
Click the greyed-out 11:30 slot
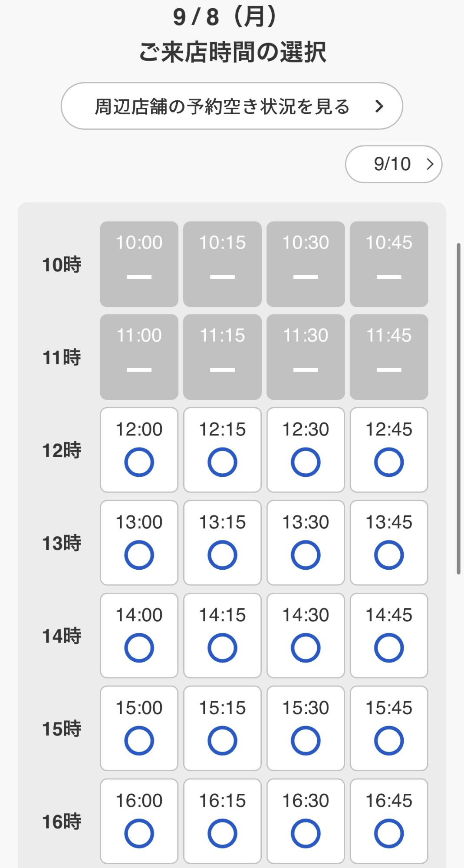pyautogui.click(x=306, y=357)
